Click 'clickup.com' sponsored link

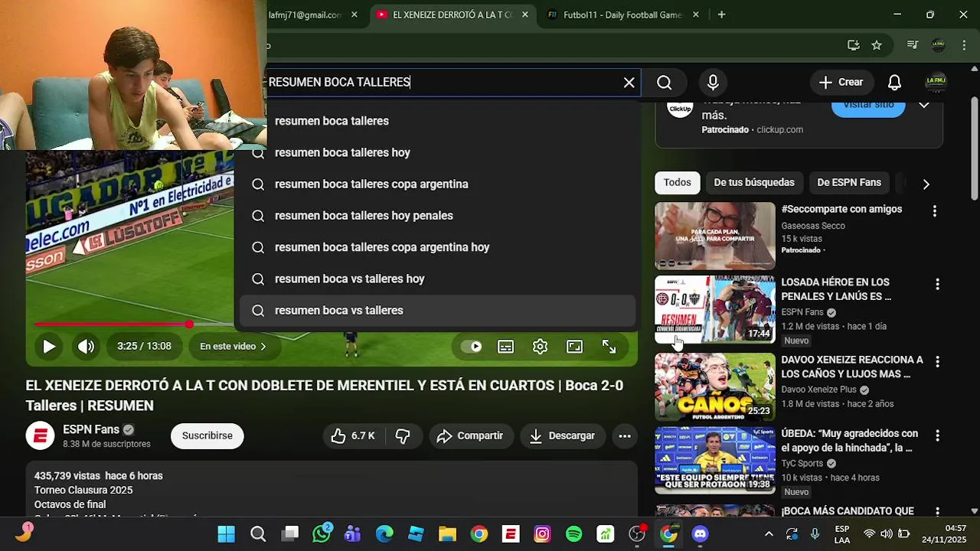[x=779, y=130]
